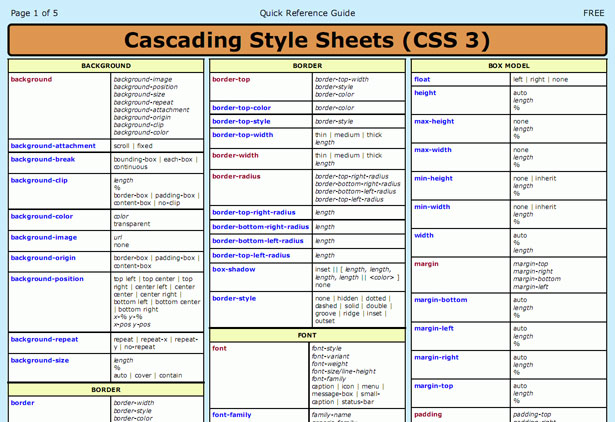Click the 'margin-bottom' italic value under margin

pos(537,279)
